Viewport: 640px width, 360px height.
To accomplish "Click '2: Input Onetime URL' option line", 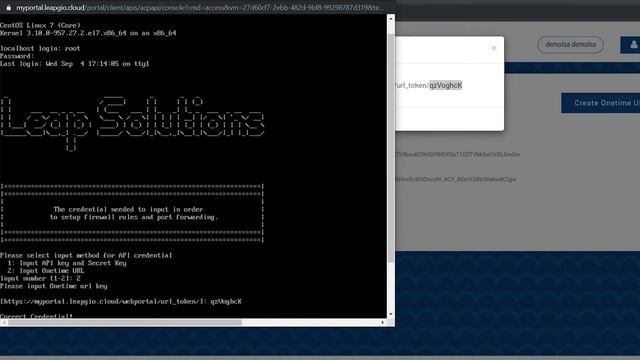I will pyautogui.click(x=46, y=271).
